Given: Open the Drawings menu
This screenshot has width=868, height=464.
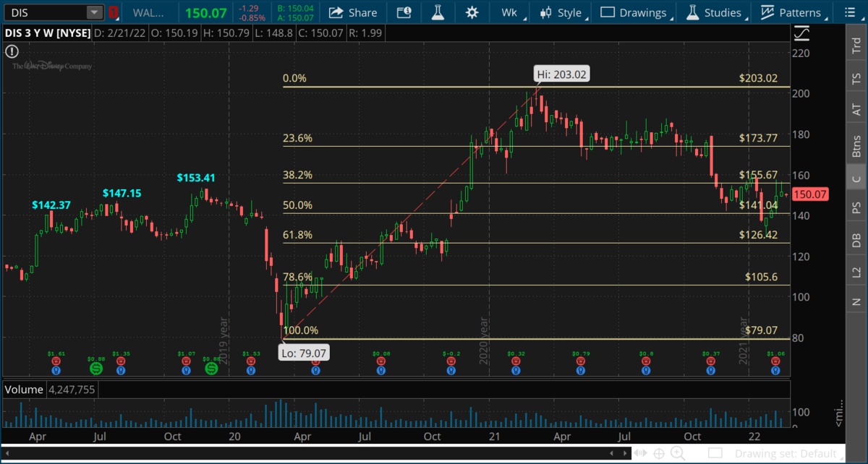Looking at the screenshot, I should 634,12.
